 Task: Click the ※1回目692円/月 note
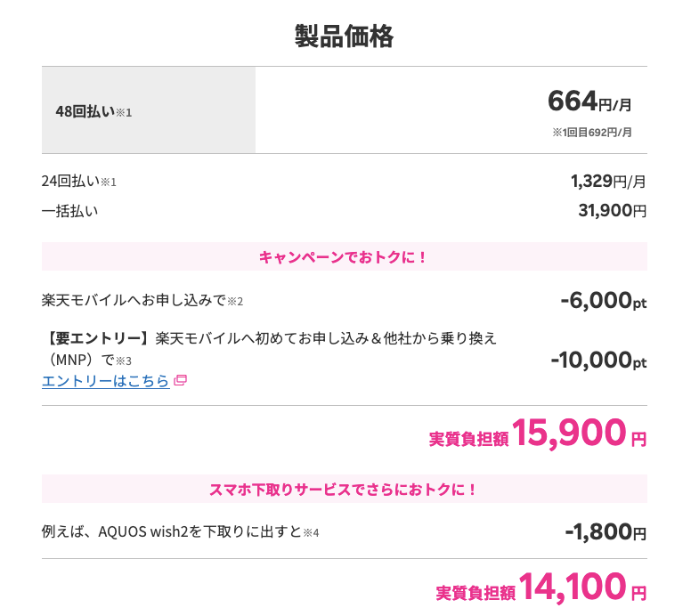pyautogui.click(x=592, y=133)
